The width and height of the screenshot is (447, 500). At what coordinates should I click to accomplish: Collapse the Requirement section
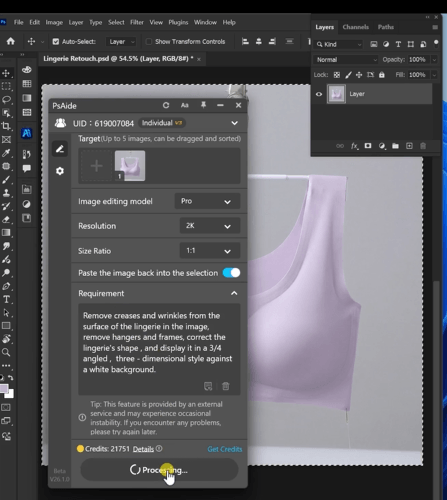point(234,293)
